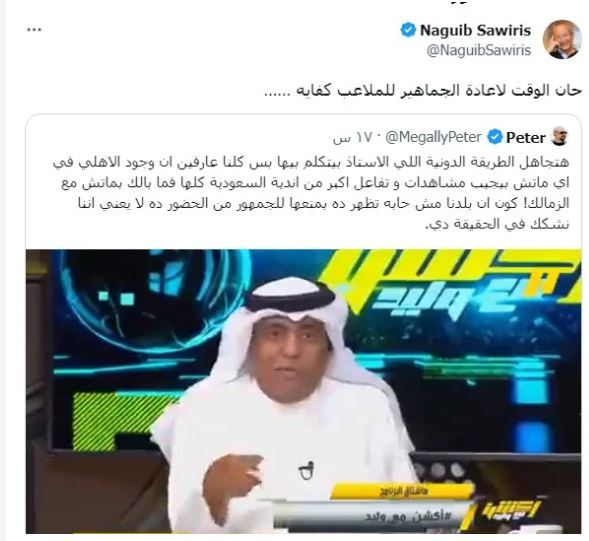The width and height of the screenshot is (589, 541).
Task: Open the three-dot more options menu
Action: [x=34, y=30]
